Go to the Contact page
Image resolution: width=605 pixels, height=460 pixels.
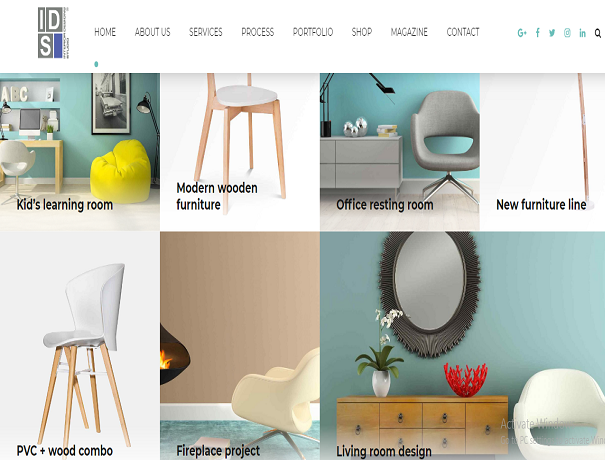(463, 32)
